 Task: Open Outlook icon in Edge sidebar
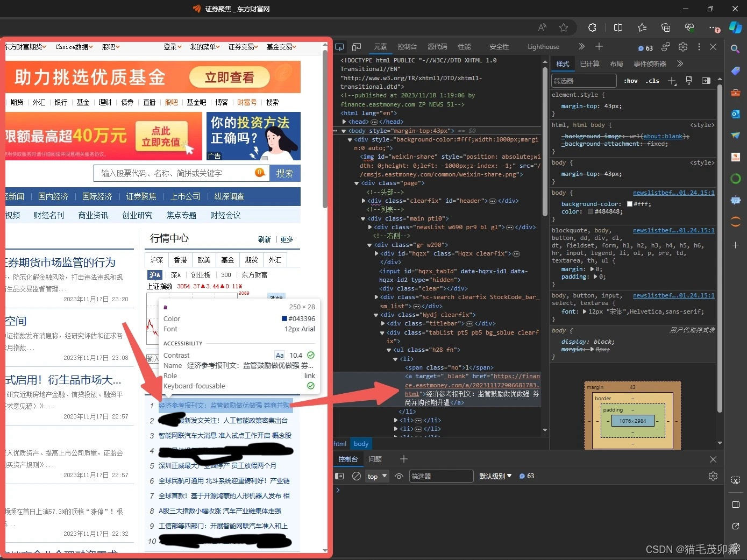(735, 114)
